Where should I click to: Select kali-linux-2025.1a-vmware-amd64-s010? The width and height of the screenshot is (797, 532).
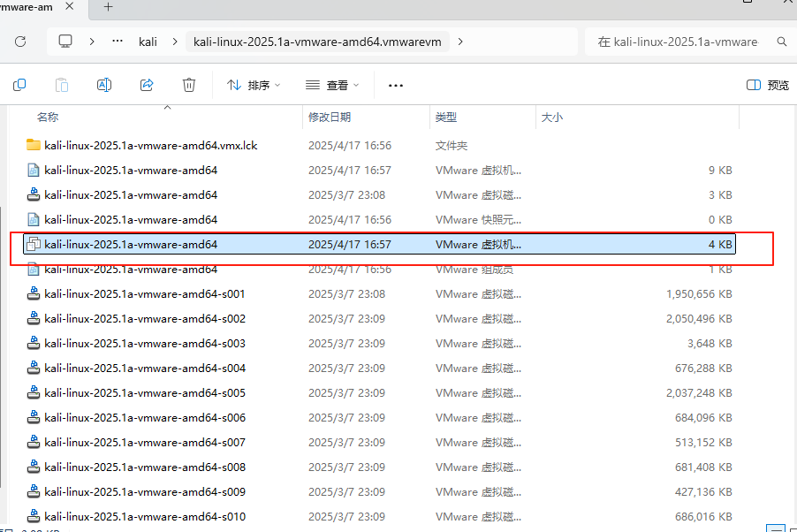coord(379,517)
